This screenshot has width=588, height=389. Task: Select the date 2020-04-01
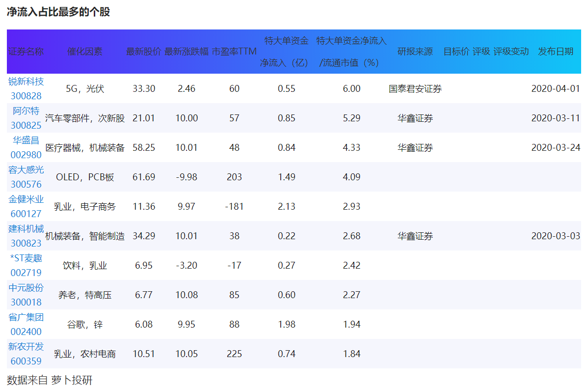[556, 88]
